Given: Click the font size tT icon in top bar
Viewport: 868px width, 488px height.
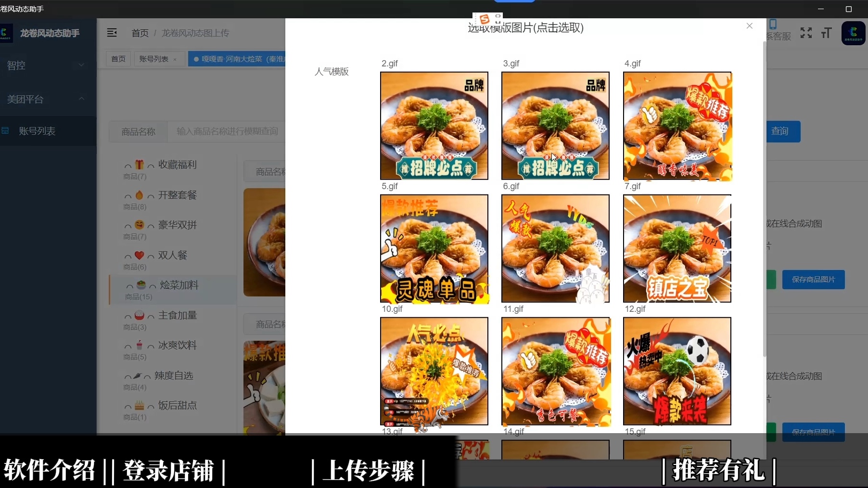Looking at the screenshot, I should click(x=827, y=33).
